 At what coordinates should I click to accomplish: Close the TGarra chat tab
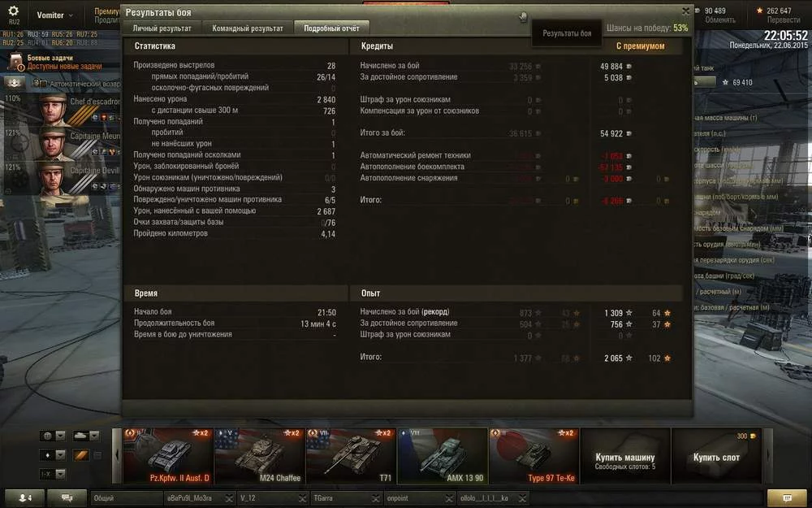coord(377,498)
